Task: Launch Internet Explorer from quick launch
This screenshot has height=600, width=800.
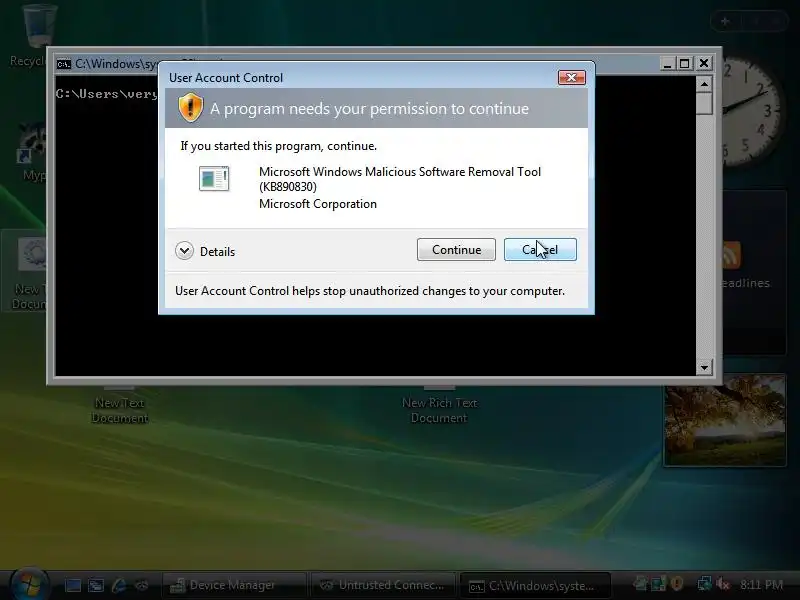Action: coord(119,585)
